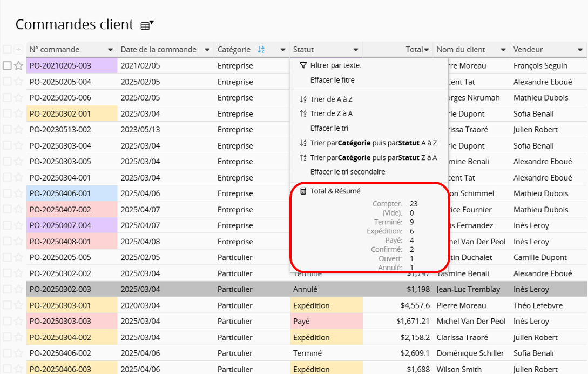
Task: Click the filter funnel icon in menu
Action: (x=303, y=65)
